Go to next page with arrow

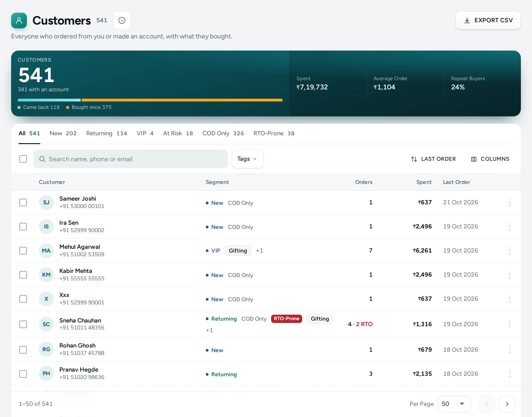(x=507, y=404)
